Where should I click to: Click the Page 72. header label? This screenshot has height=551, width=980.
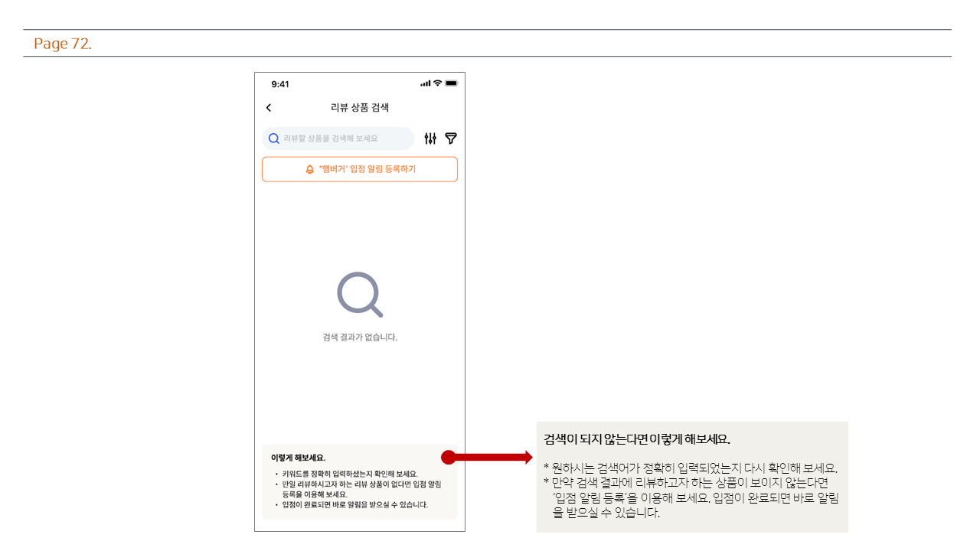(63, 44)
